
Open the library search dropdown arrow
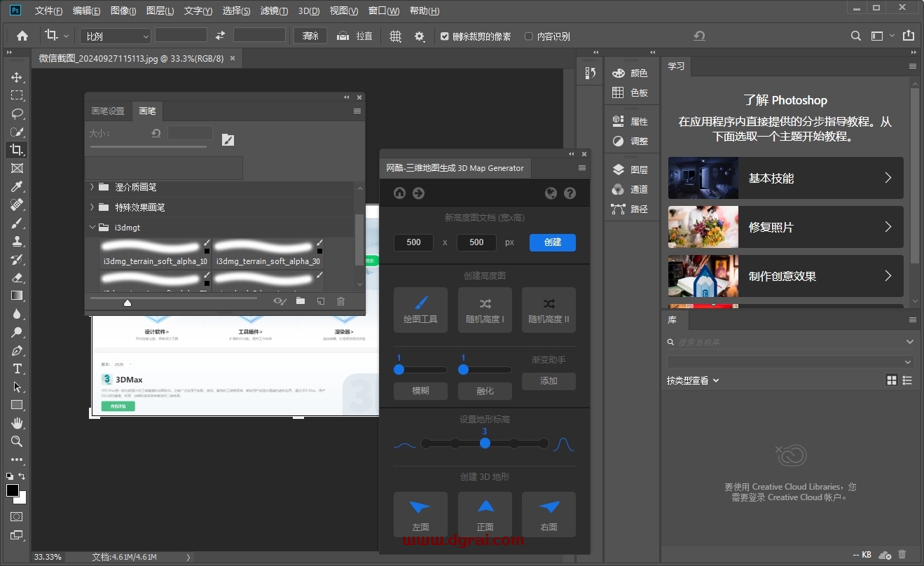click(x=909, y=342)
